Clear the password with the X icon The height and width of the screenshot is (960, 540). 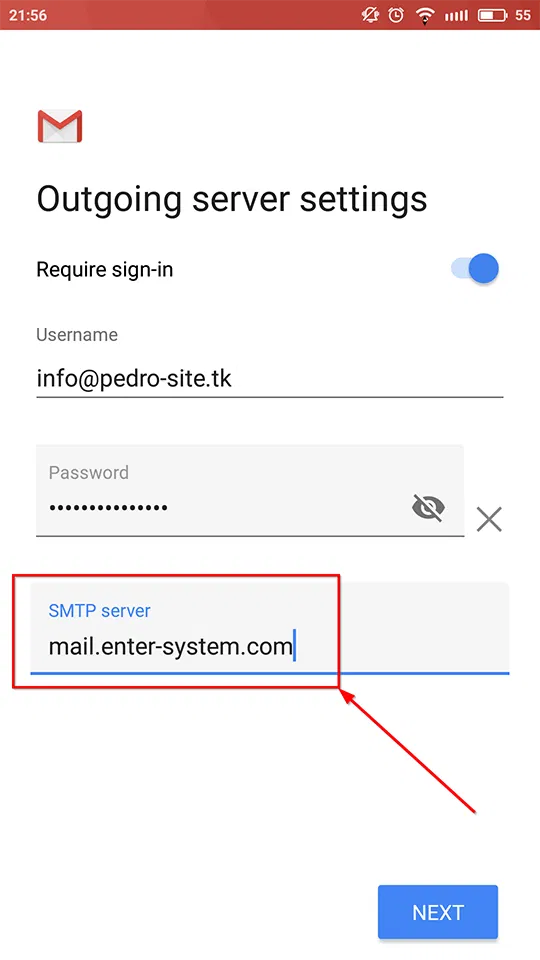coord(489,520)
